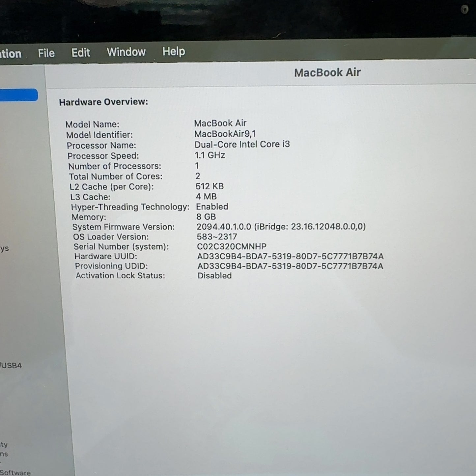The image size is (476, 476).
Task: Click the Hardware UUID label
Action: click(x=106, y=256)
